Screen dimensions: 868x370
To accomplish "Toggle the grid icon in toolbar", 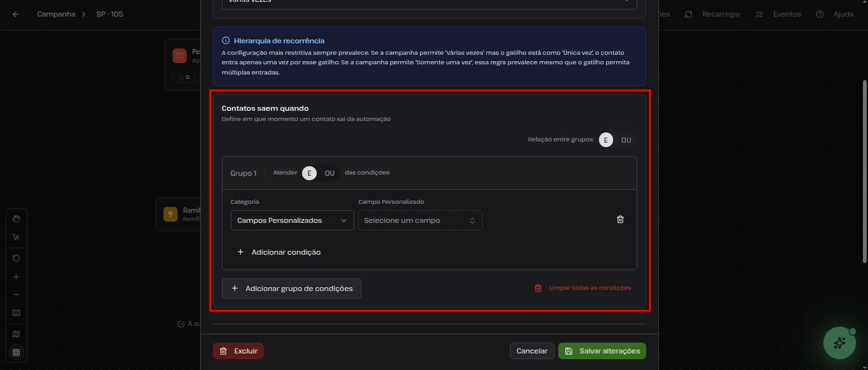I will (x=17, y=352).
